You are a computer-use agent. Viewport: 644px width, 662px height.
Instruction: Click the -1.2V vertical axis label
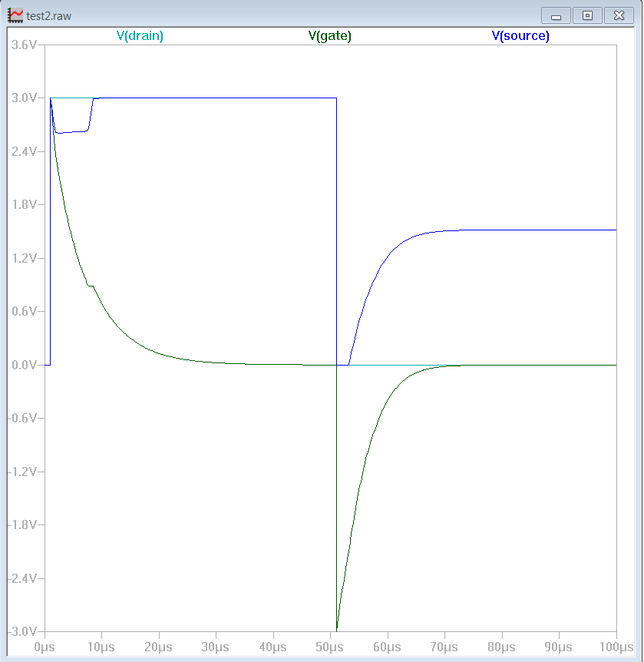pyautogui.click(x=23, y=472)
